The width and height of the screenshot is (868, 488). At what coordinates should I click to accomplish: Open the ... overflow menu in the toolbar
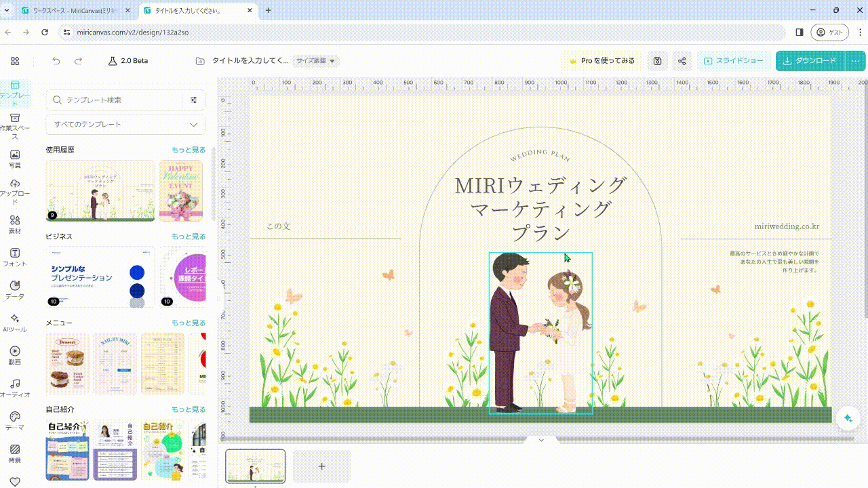855,60
